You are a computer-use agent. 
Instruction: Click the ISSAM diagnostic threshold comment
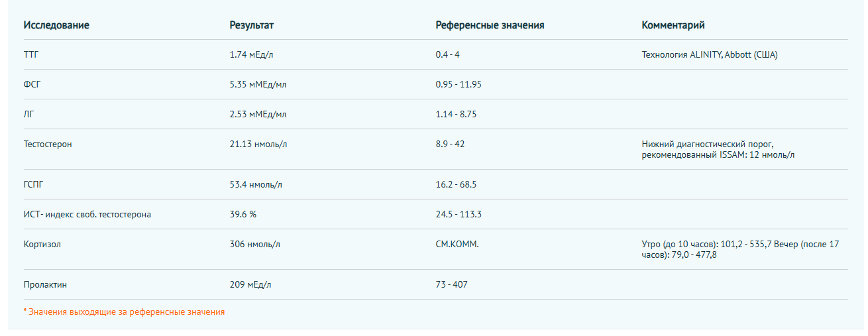718,149
